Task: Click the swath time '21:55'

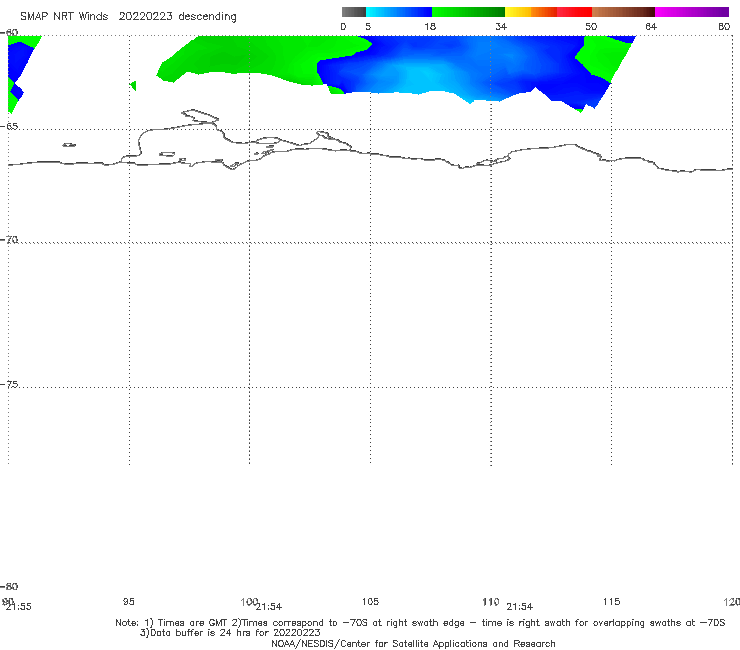Action: click(18, 607)
